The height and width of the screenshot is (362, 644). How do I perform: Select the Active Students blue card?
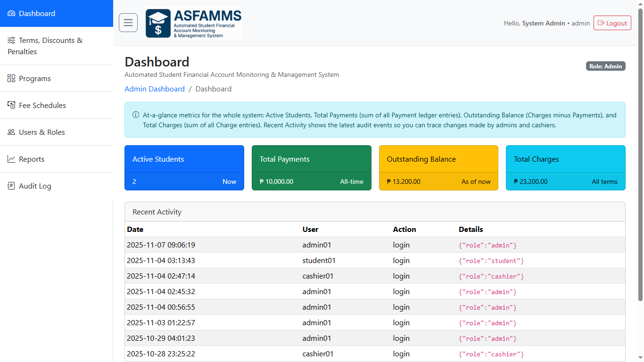[x=184, y=168]
